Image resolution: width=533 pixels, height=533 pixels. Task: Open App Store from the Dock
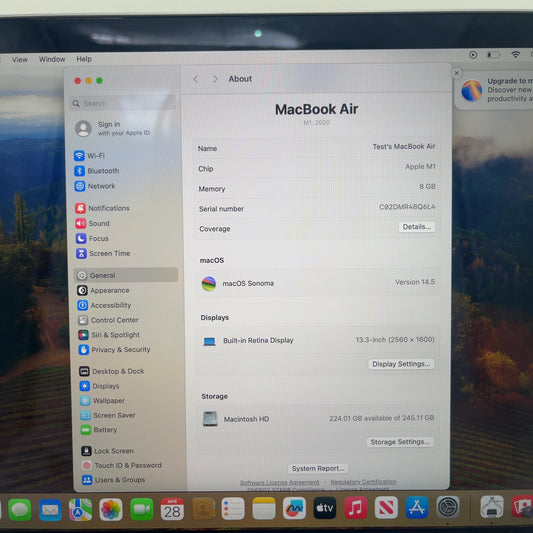click(x=417, y=508)
